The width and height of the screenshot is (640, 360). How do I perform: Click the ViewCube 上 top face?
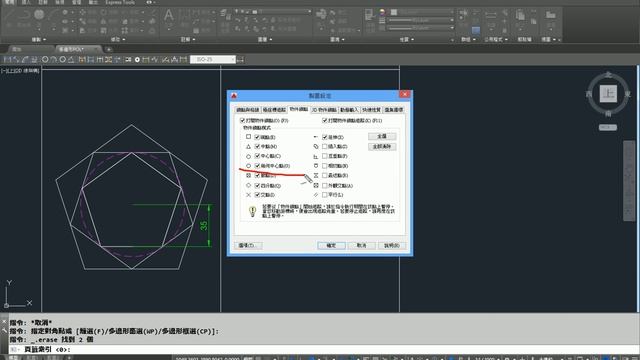[x=608, y=94]
